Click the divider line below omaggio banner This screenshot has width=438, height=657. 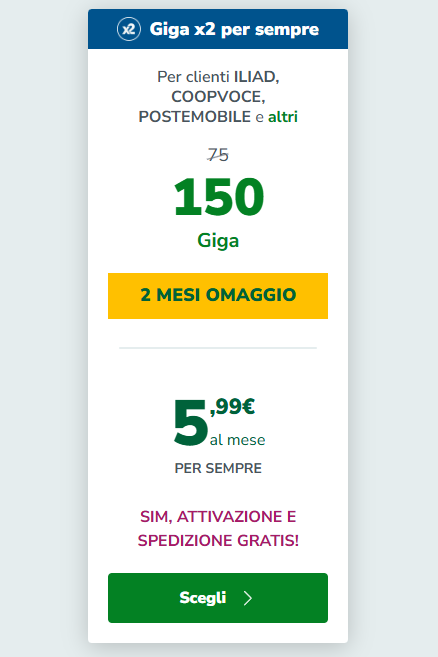point(218,347)
